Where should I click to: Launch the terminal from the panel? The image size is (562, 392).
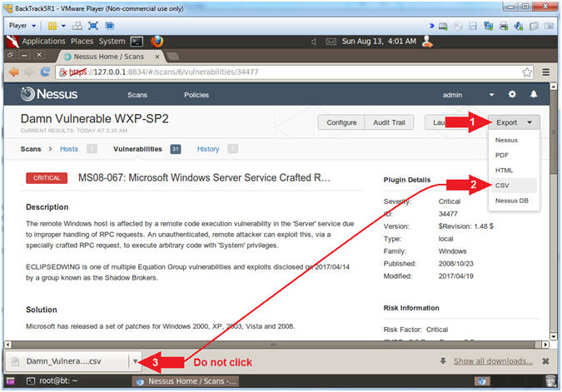click(x=137, y=42)
